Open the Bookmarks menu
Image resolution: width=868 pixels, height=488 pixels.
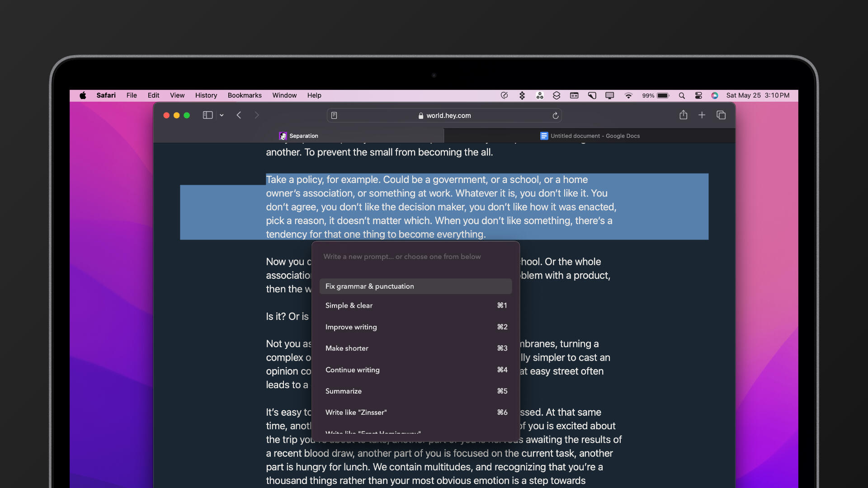click(245, 95)
